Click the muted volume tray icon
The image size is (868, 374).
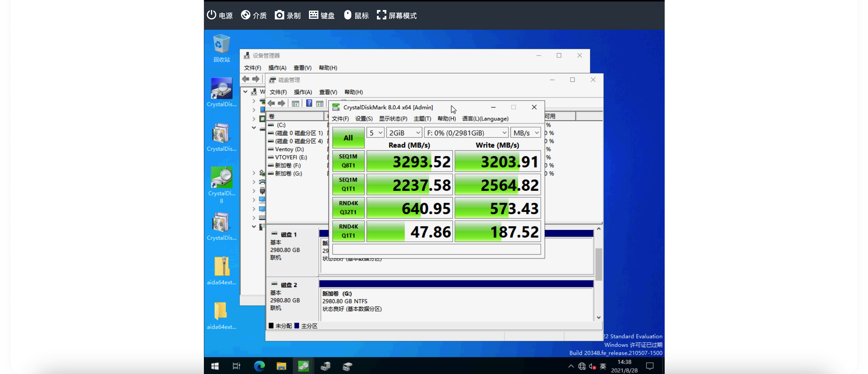[x=592, y=366]
